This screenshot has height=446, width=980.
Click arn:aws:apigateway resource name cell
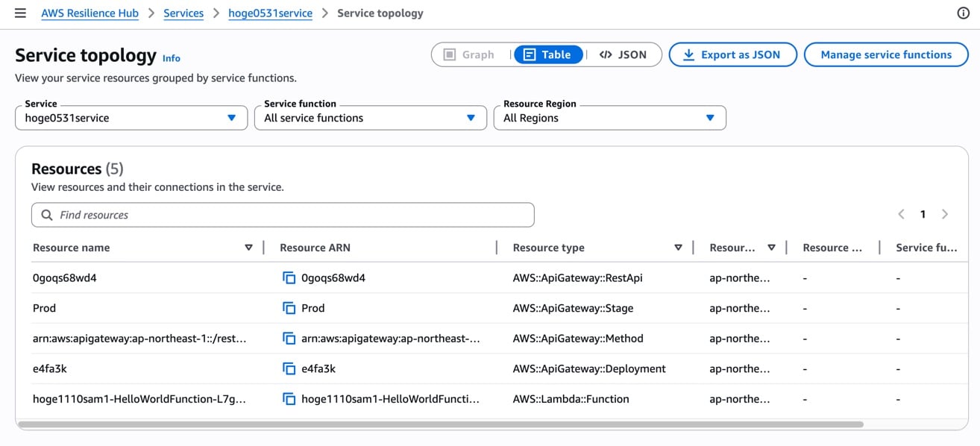coord(139,339)
